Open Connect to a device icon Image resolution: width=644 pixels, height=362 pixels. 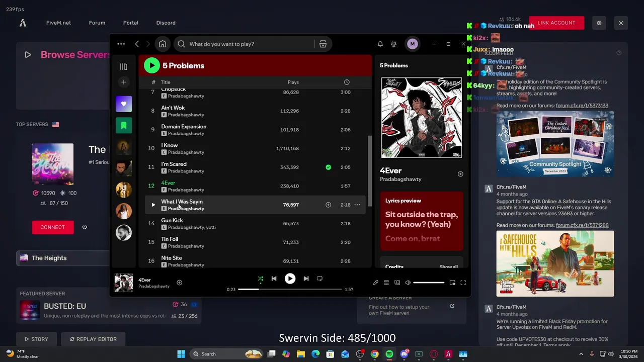pyautogui.click(x=397, y=283)
